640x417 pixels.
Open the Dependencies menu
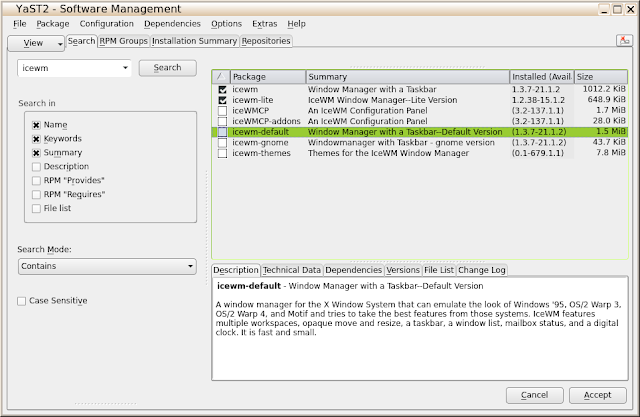[x=172, y=24]
